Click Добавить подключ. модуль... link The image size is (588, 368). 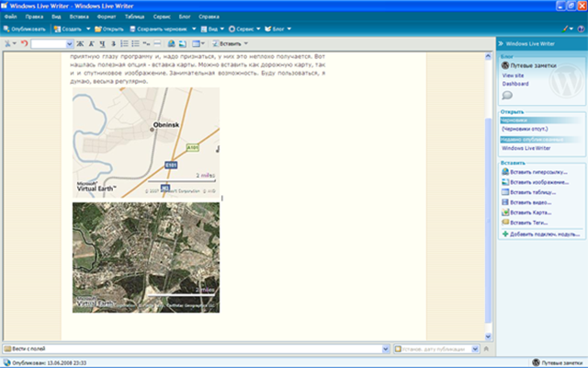point(545,234)
